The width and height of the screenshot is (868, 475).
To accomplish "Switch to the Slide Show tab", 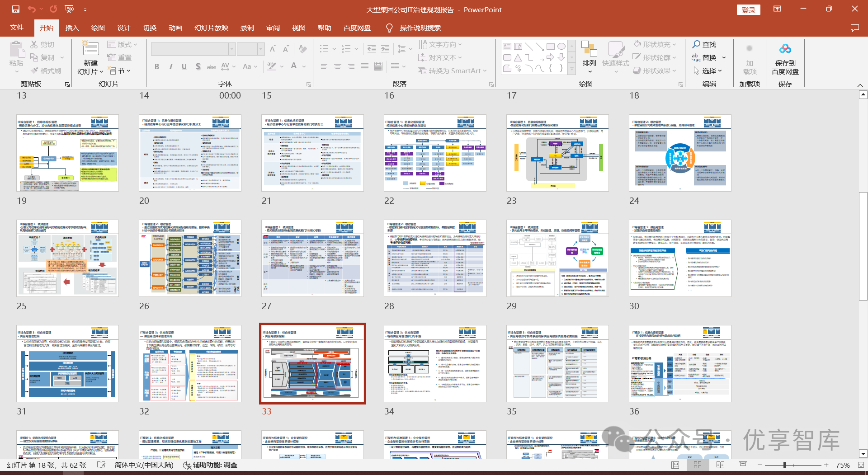I will click(211, 28).
